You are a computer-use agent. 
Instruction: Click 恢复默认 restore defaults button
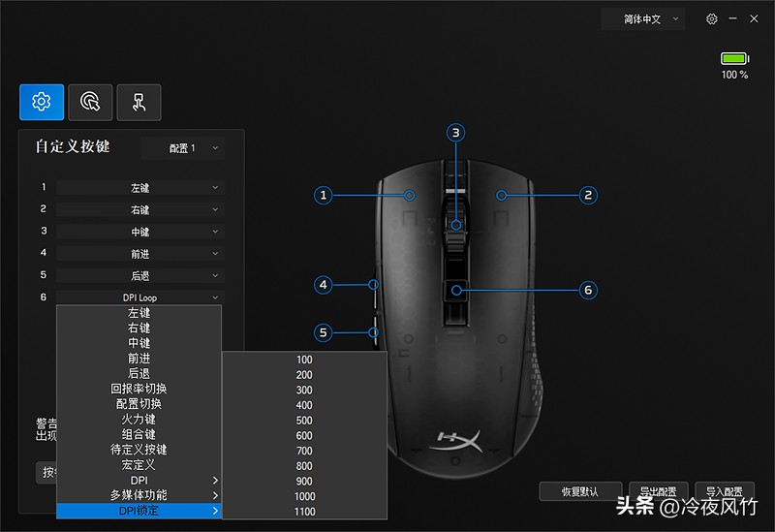coord(580,491)
